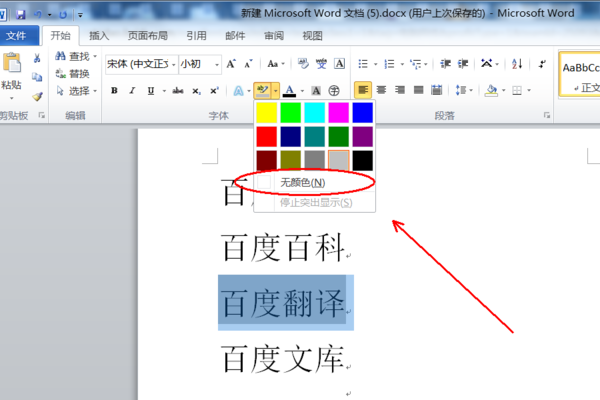
Task: Click the Decrease Indent icon
Action: pos(445,64)
